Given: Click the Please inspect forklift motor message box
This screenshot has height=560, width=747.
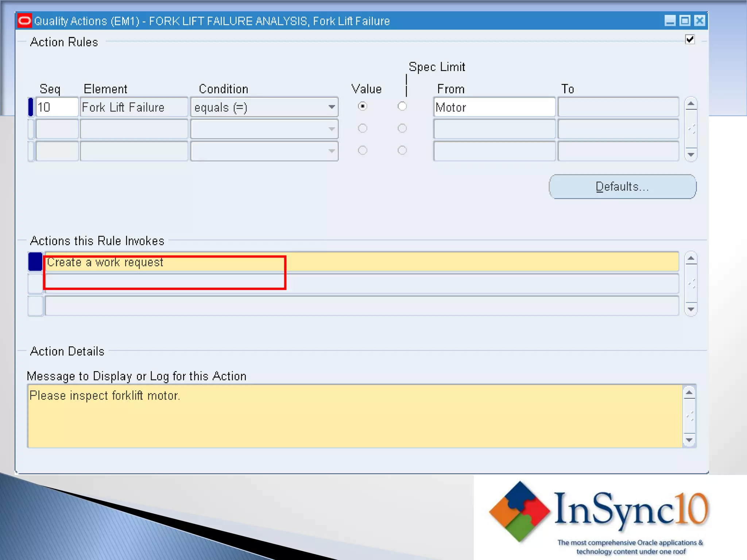Looking at the screenshot, I should pos(355,416).
